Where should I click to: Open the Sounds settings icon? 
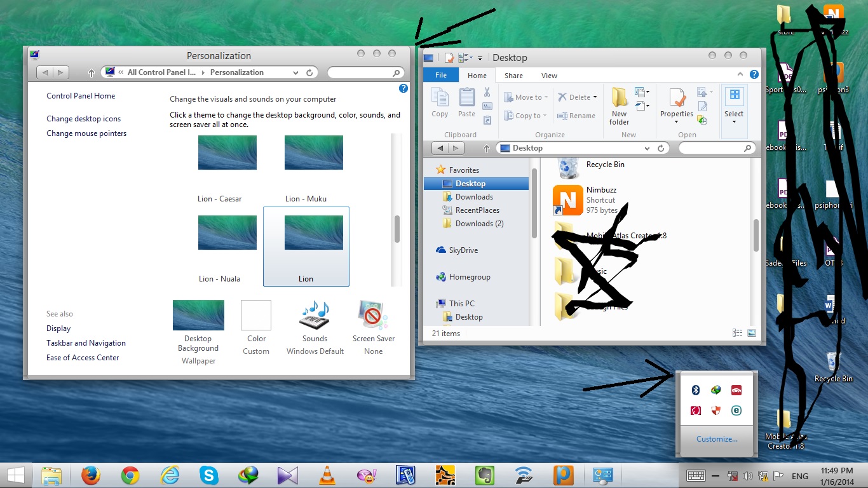click(315, 316)
